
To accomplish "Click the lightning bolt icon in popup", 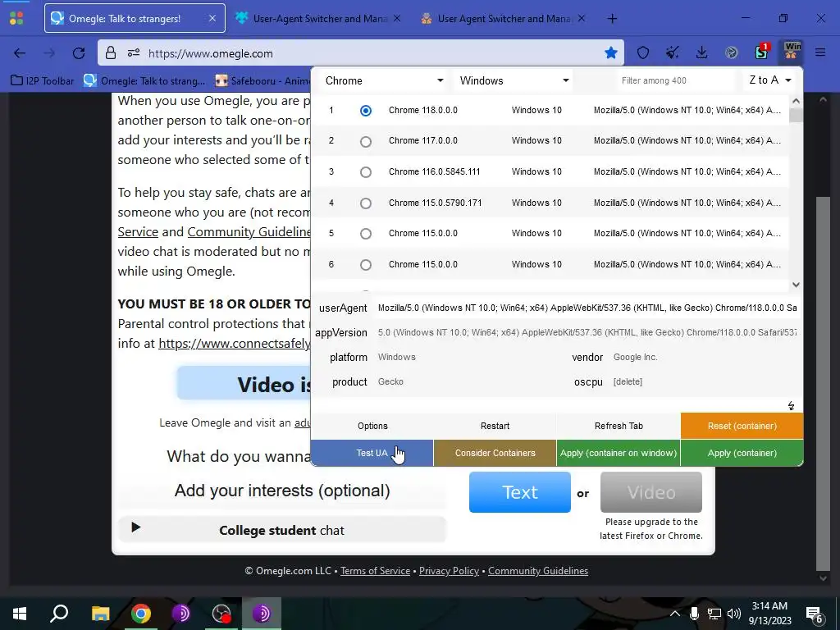I will tap(792, 405).
